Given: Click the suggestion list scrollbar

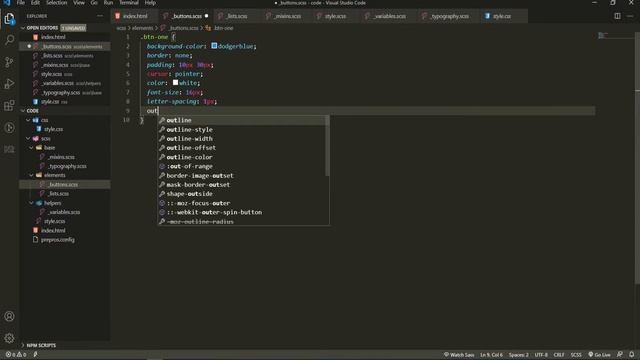Looking at the screenshot, I should [327, 146].
